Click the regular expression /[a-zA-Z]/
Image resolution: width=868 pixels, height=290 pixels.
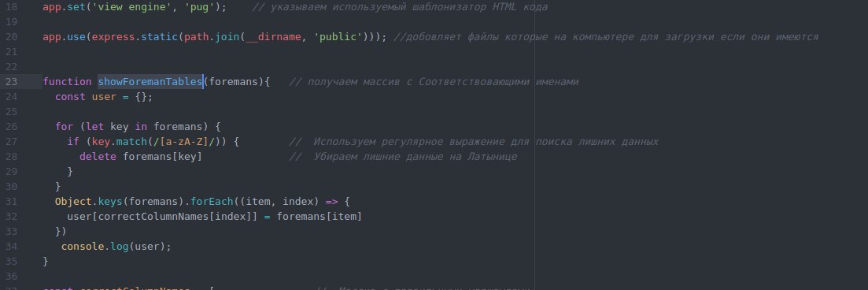[184, 141]
